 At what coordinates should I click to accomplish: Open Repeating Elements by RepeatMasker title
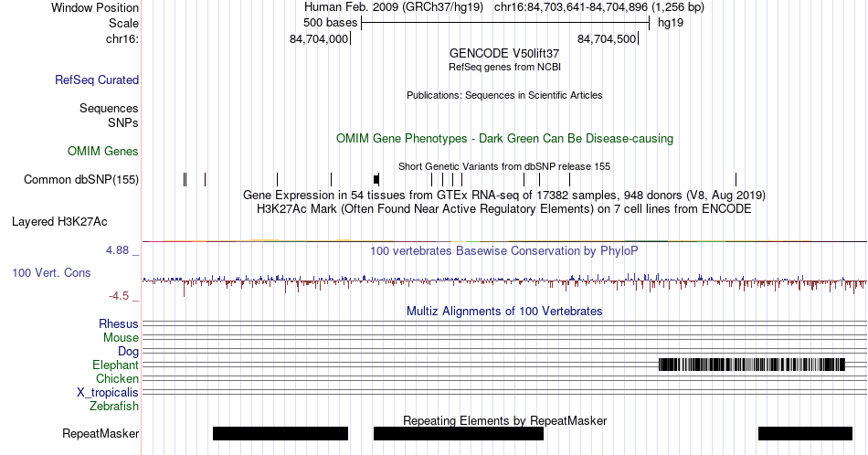click(504, 420)
